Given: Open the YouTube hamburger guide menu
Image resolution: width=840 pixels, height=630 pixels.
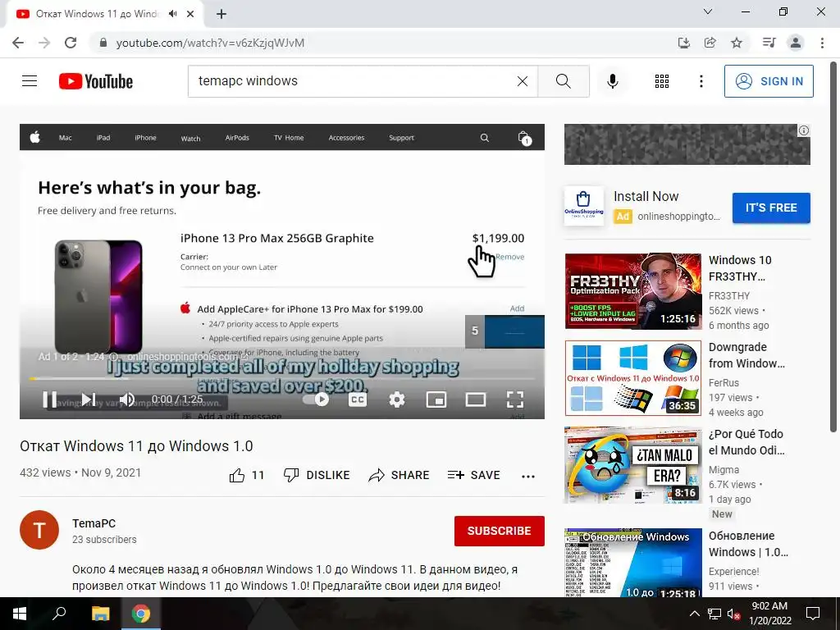Looking at the screenshot, I should tap(30, 81).
